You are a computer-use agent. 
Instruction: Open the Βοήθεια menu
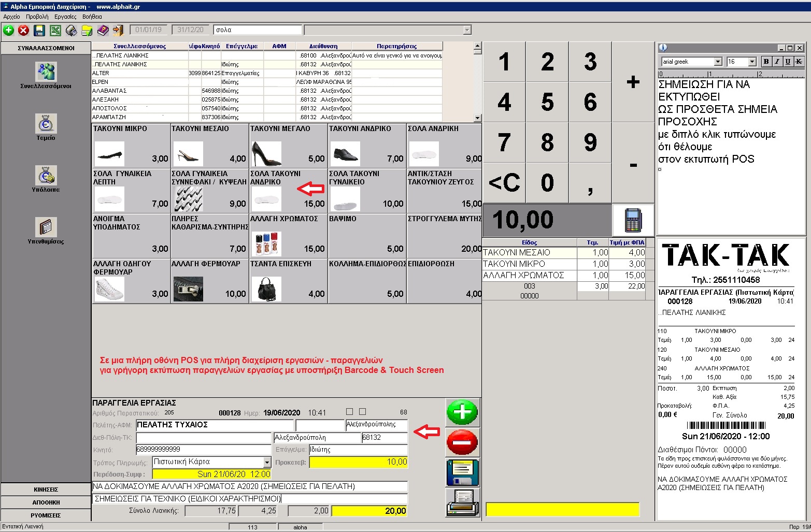[x=92, y=17]
